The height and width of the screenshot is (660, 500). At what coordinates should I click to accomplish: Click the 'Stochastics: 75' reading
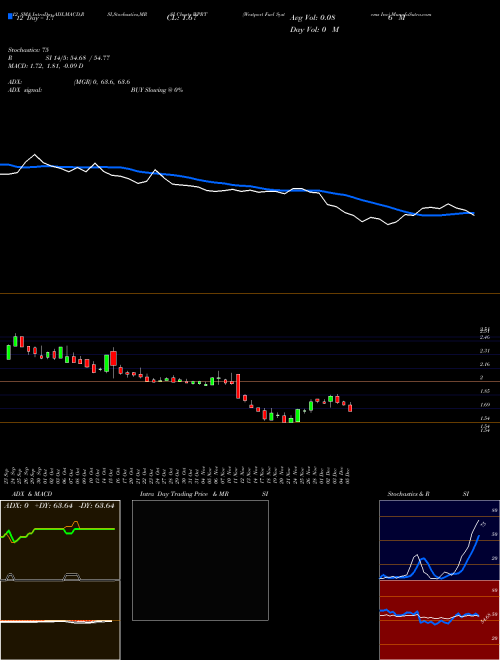coord(28,50)
